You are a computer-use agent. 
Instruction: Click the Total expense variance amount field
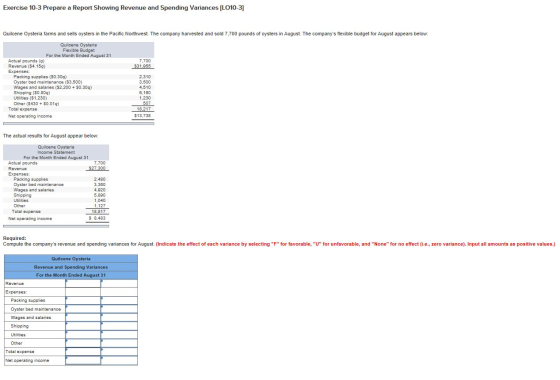[83, 352]
